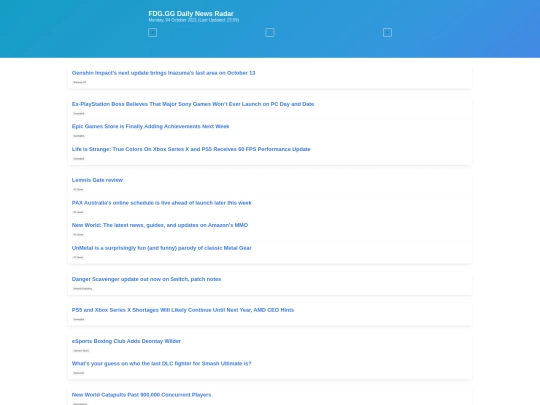Click the rightmost square icon in the header
This screenshot has width=540, height=405.
click(x=387, y=33)
